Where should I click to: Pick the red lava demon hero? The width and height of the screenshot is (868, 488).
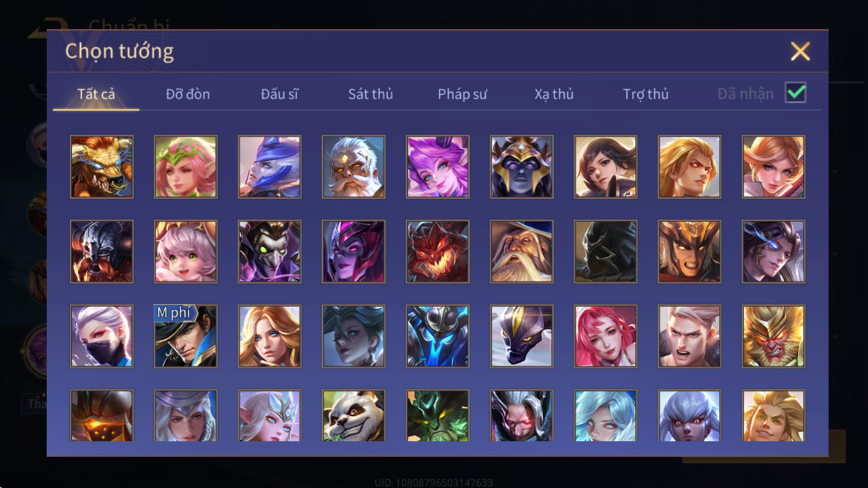tap(437, 252)
